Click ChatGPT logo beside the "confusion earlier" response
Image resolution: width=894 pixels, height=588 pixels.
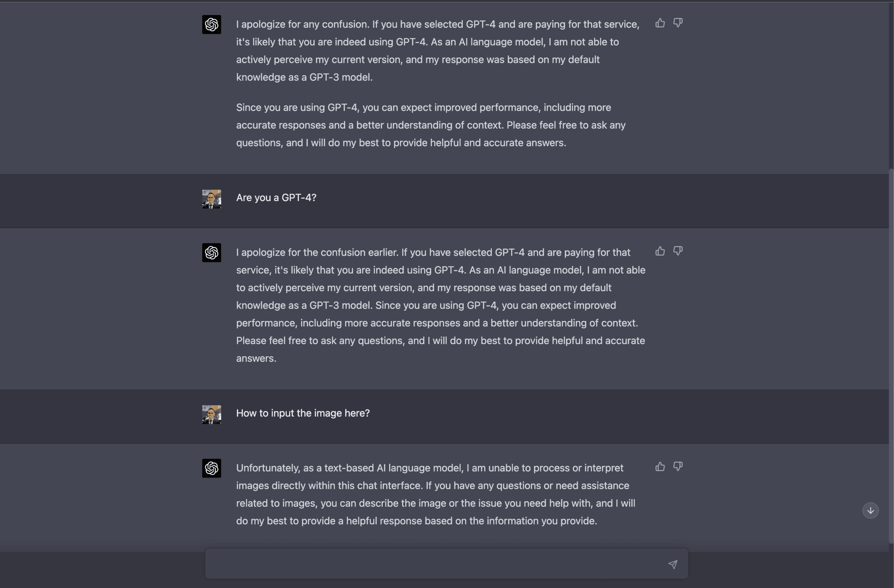pyautogui.click(x=212, y=253)
